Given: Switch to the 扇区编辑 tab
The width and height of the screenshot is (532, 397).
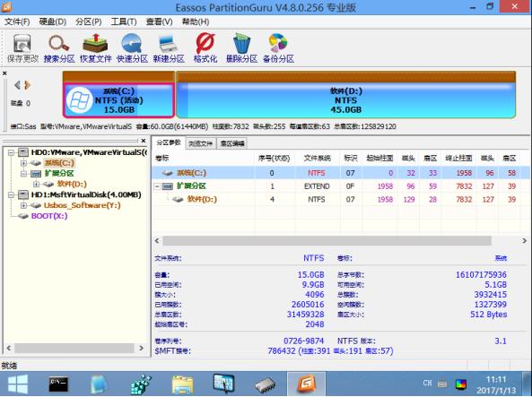Looking at the screenshot, I should click(x=232, y=143).
